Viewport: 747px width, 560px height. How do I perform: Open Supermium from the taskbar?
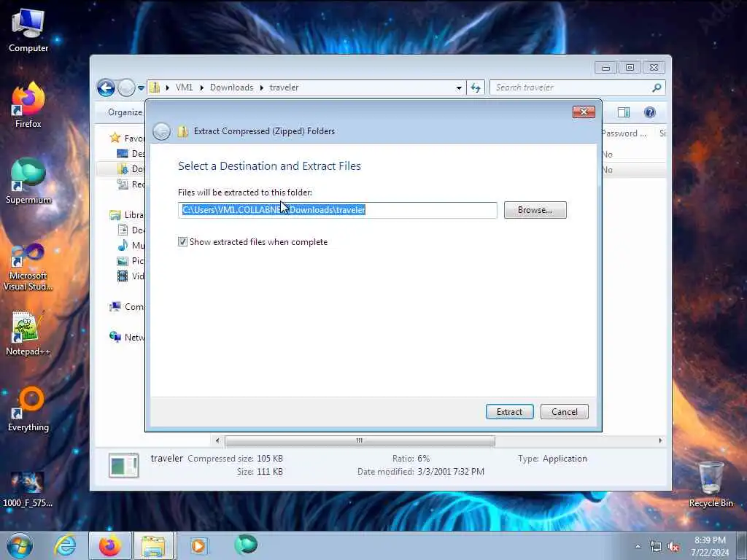click(246, 545)
